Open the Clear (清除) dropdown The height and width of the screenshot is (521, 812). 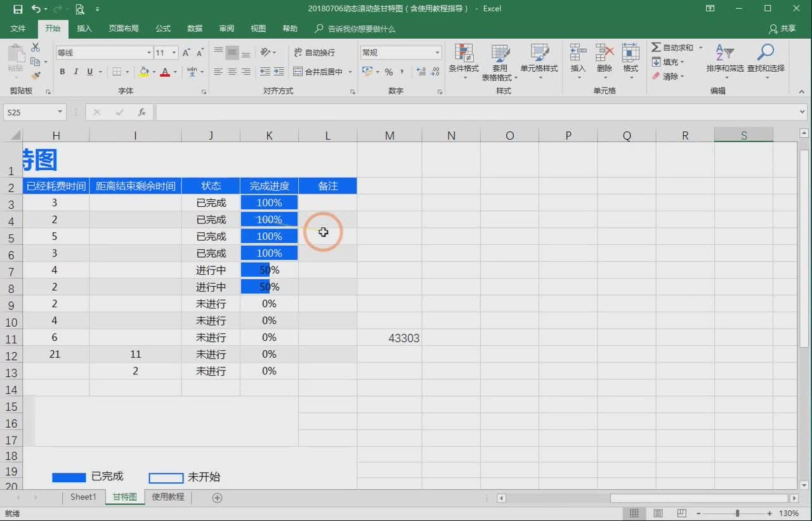click(669, 76)
